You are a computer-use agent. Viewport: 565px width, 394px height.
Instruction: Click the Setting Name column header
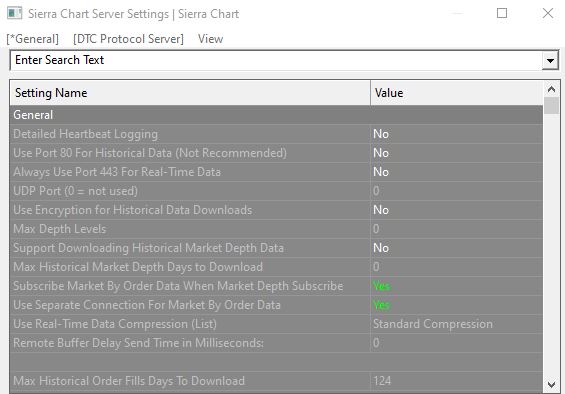click(190, 93)
